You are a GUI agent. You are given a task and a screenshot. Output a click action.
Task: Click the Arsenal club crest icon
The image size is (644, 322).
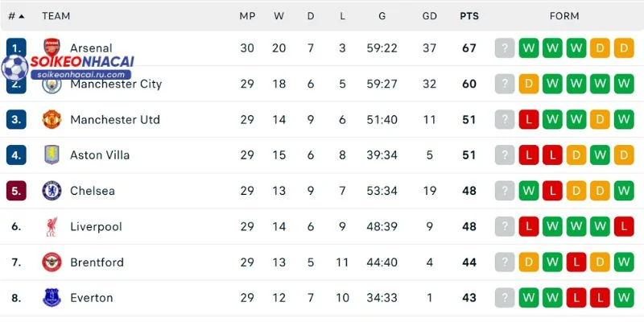click(52, 47)
